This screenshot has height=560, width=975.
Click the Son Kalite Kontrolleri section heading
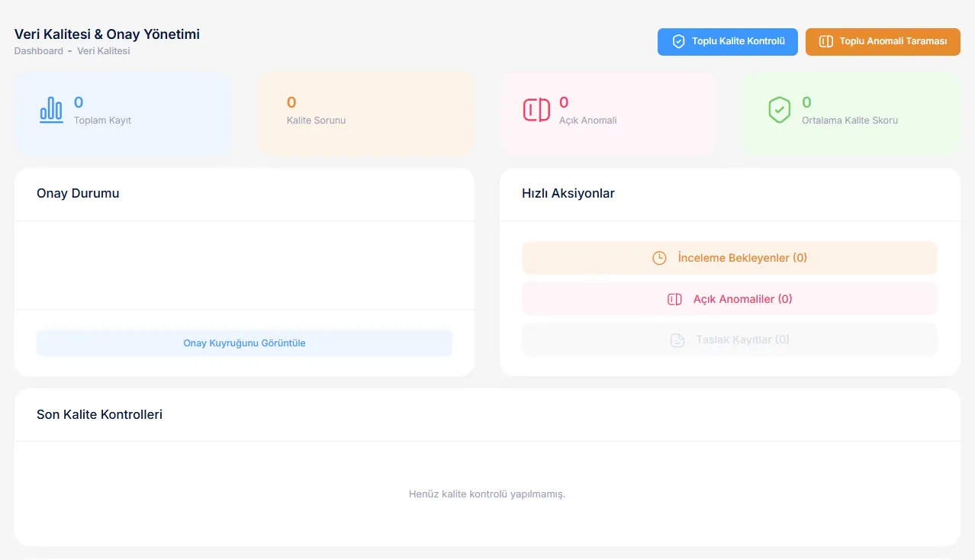99,415
